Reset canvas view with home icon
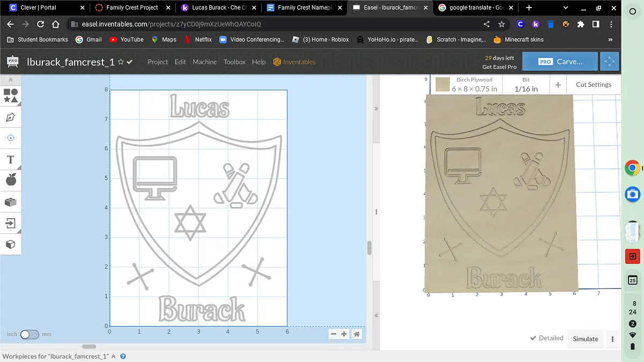The image size is (644, 362). (356, 334)
